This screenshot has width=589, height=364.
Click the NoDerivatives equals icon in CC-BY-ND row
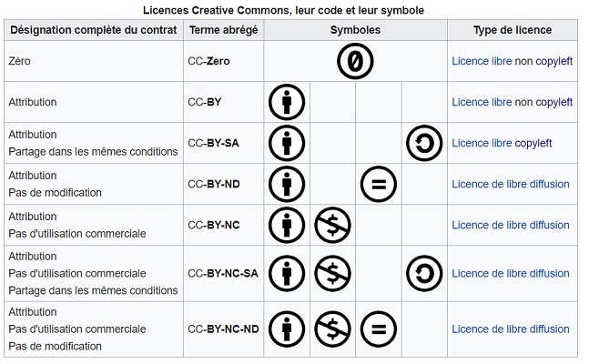pos(378,184)
